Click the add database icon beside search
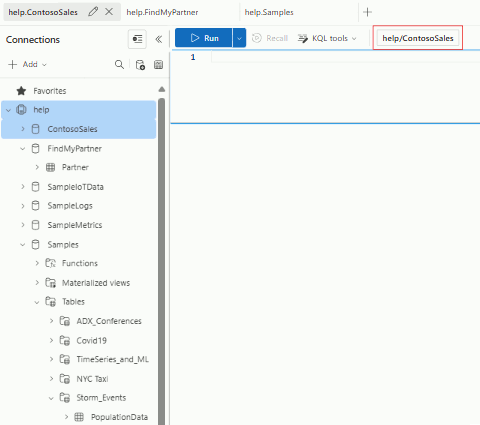 [x=140, y=65]
